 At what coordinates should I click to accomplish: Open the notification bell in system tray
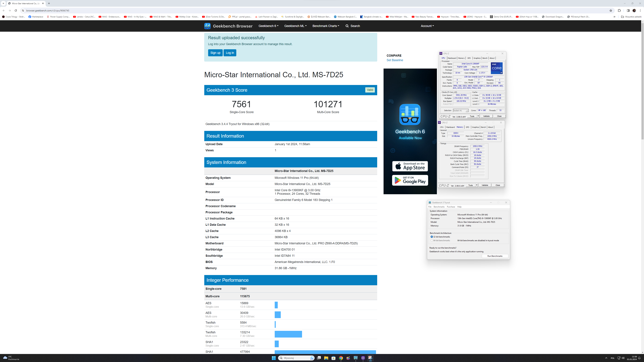coord(639,358)
